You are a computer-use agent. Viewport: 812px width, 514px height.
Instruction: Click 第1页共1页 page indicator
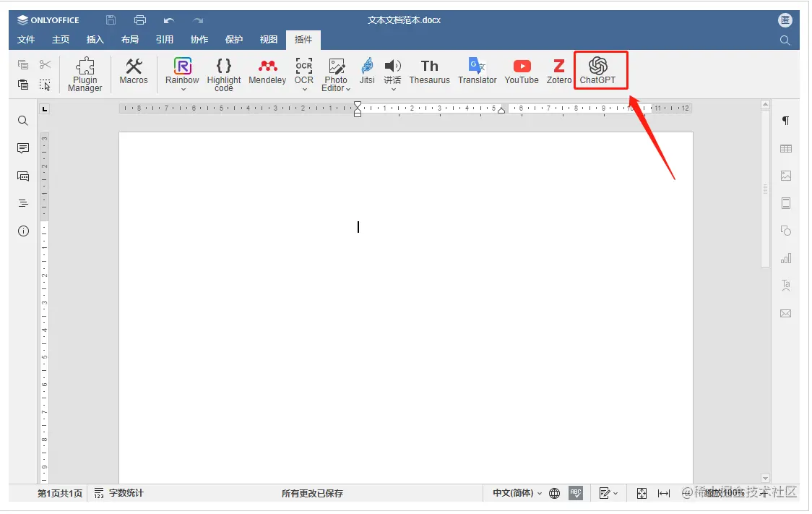59,493
